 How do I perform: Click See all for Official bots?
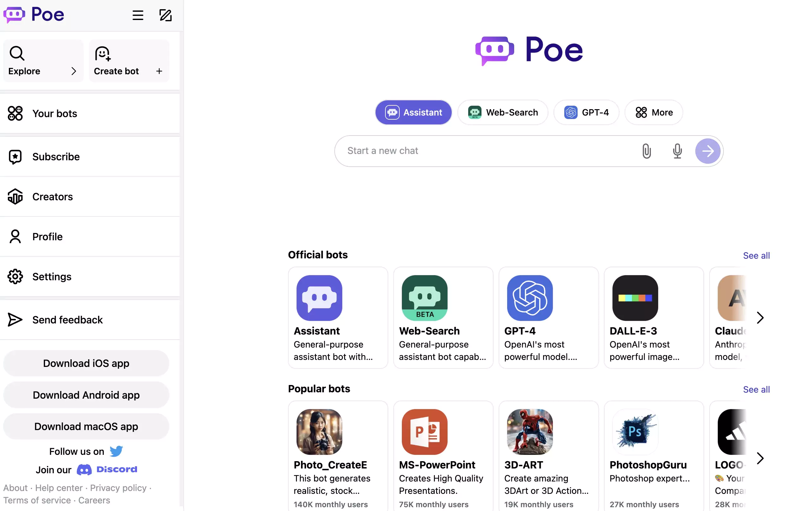tap(756, 256)
